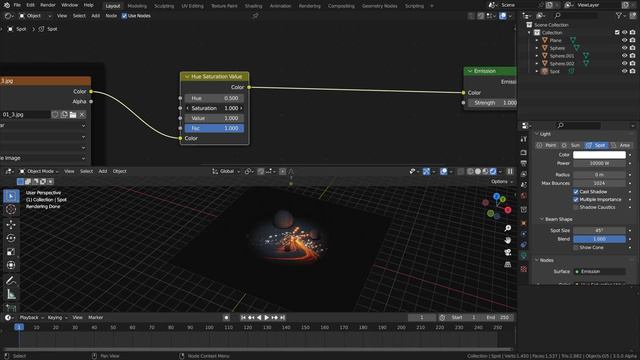The height and width of the screenshot is (360, 640).
Task: Collapse the Nodes panel
Action: tap(537, 260)
